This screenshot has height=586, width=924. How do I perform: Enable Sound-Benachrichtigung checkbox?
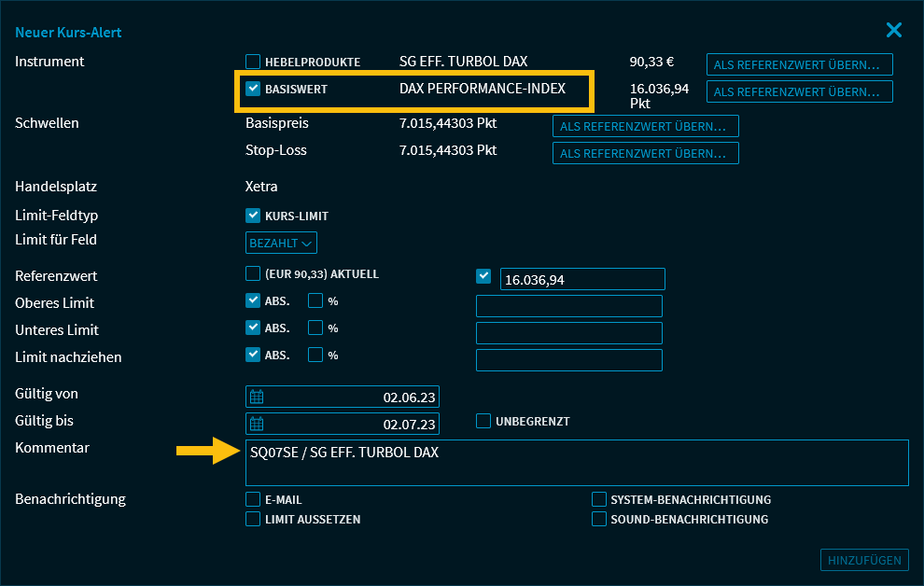point(599,519)
